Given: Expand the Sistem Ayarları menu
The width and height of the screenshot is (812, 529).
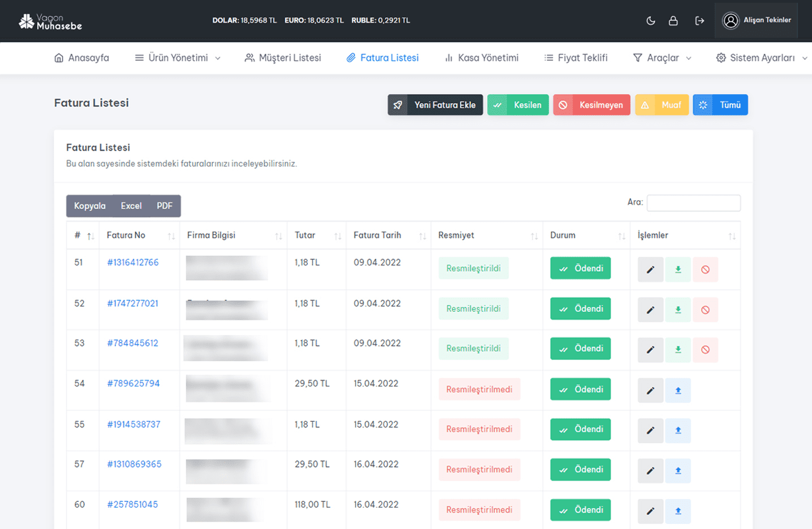Looking at the screenshot, I should tap(761, 58).
